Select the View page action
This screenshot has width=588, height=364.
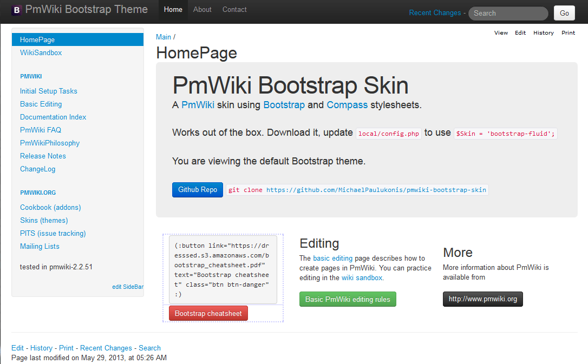(501, 33)
